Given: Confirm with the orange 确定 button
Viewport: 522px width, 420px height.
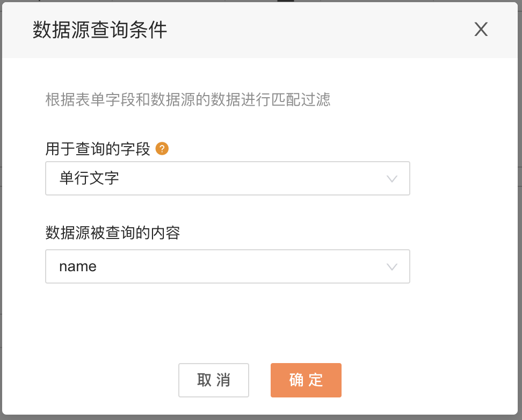Looking at the screenshot, I should 306,380.
